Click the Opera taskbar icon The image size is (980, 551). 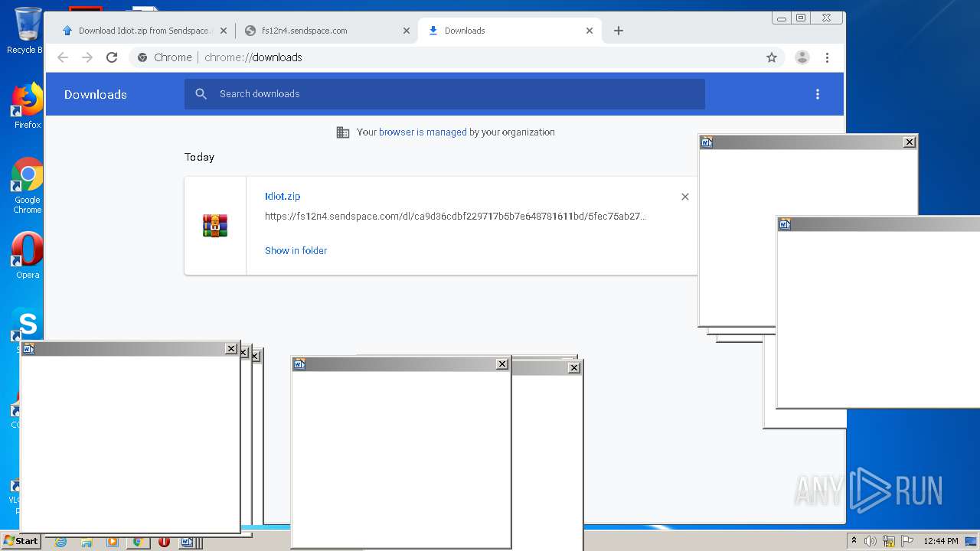click(164, 542)
